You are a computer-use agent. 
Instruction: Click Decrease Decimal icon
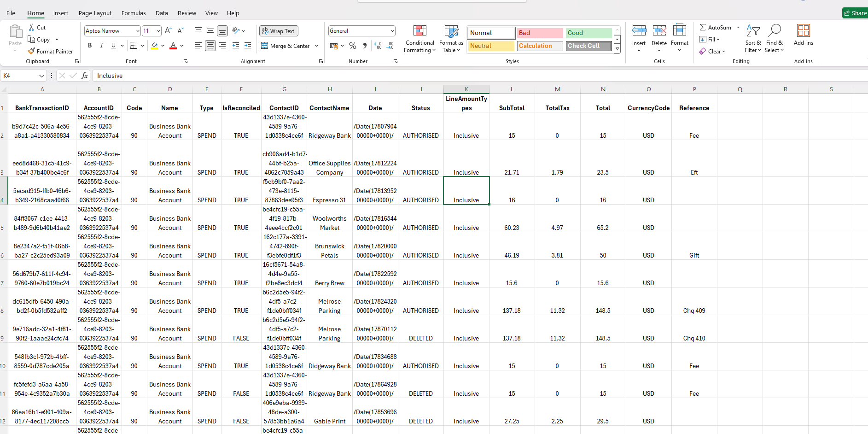pyautogui.click(x=390, y=46)
